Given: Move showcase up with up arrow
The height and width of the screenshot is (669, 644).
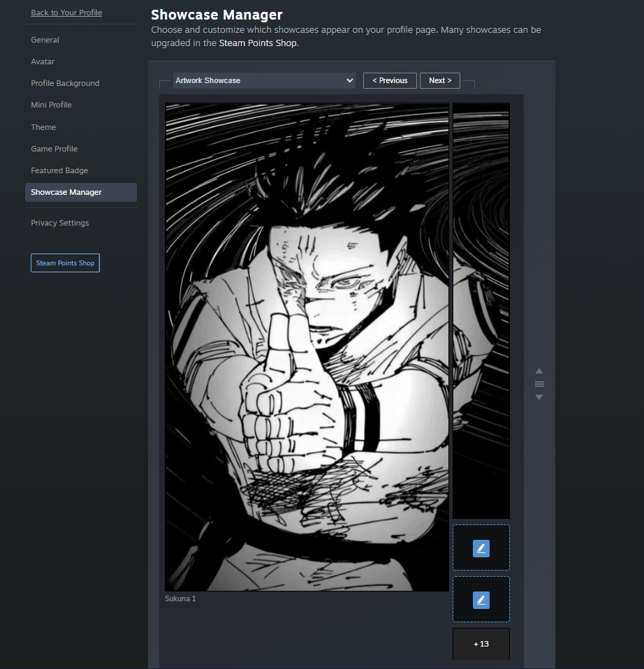Looking at the screenshot, I should pos(539,372).
